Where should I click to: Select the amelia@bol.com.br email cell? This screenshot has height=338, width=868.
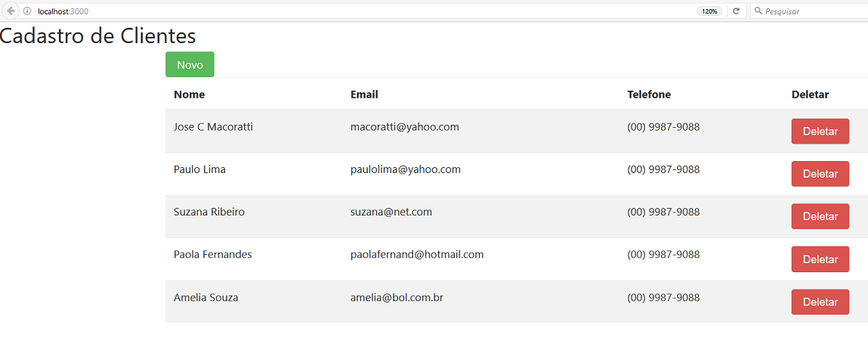pyautogui.click(x=397, y=298)
